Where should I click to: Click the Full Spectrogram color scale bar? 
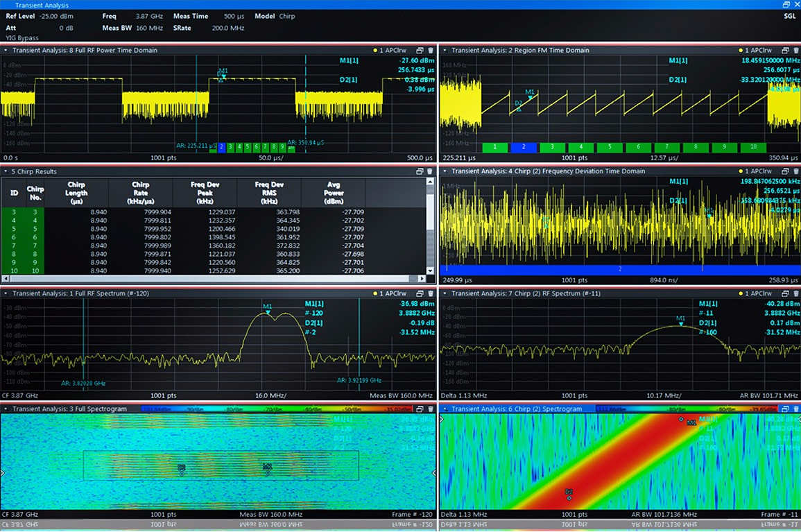(277, 409)
